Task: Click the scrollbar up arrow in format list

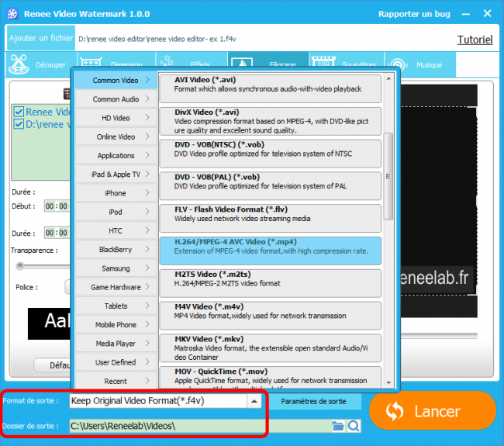Action: pos(388,78)
